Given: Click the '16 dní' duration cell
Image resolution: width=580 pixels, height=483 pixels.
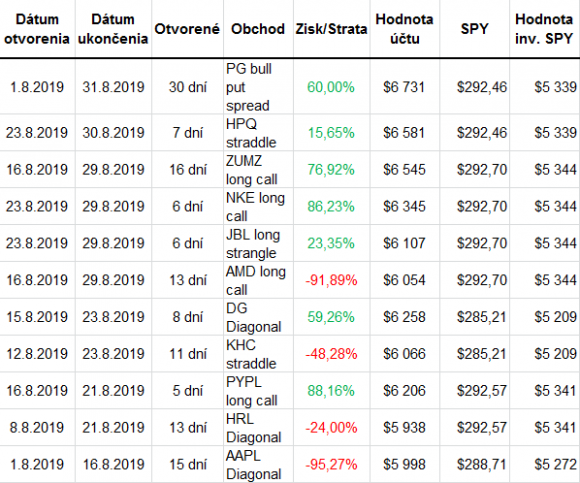Looking at the screenshot, I should pos(187,169).
